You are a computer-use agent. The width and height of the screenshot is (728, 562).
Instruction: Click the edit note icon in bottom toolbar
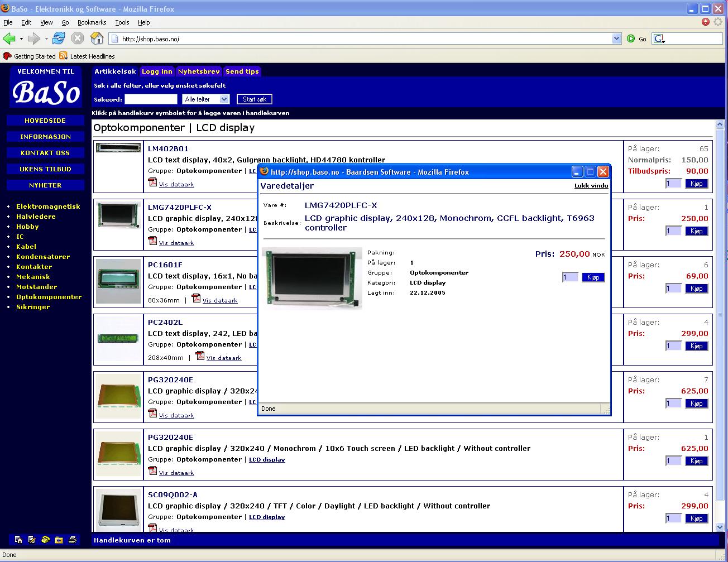(32, 540)
